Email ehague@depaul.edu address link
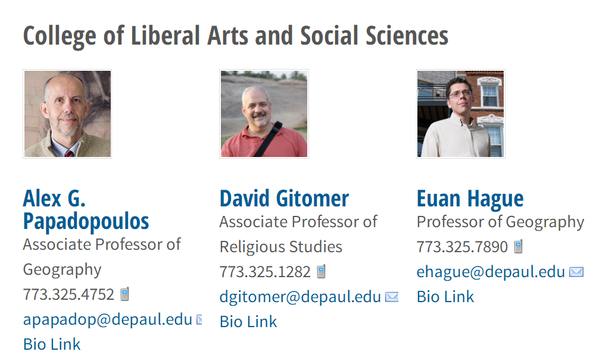 tap(491, 272)
